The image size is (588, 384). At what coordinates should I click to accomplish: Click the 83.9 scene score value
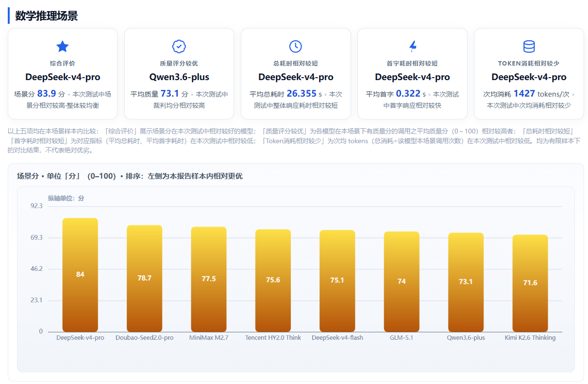tap(47, 94)
